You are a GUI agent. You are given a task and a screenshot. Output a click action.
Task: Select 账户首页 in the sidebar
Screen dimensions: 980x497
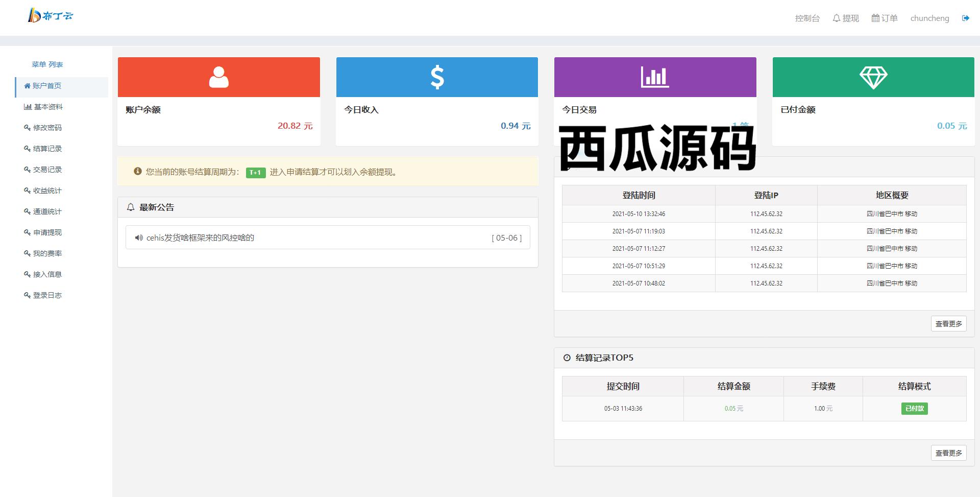(x=62, y=86)
